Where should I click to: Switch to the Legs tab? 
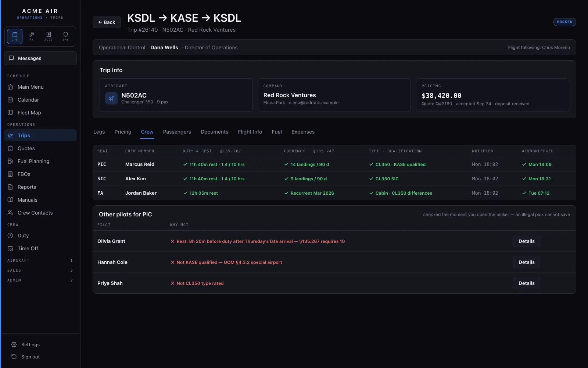[99, 132]
